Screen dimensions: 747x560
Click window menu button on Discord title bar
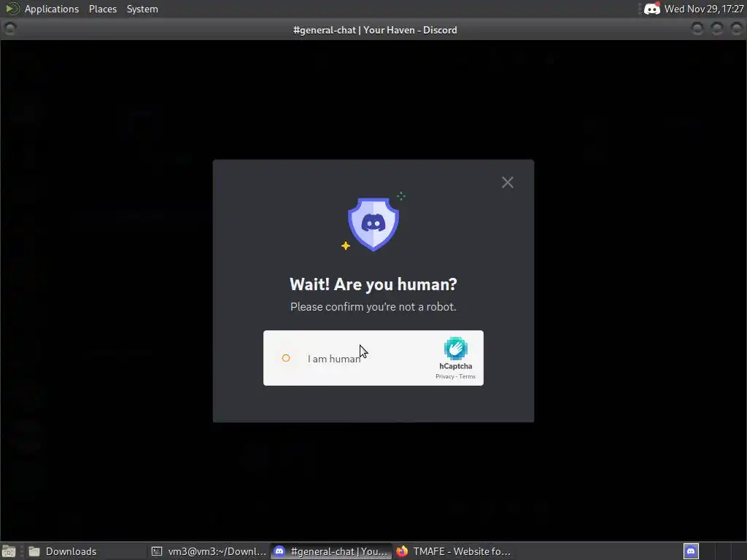click(9, 29)
